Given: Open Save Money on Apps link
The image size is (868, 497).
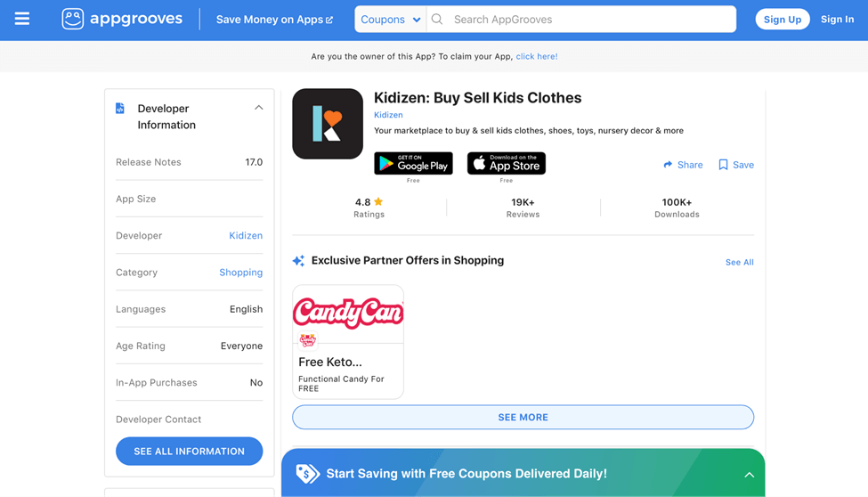Looking at the screenshot, I should (274, 20).
